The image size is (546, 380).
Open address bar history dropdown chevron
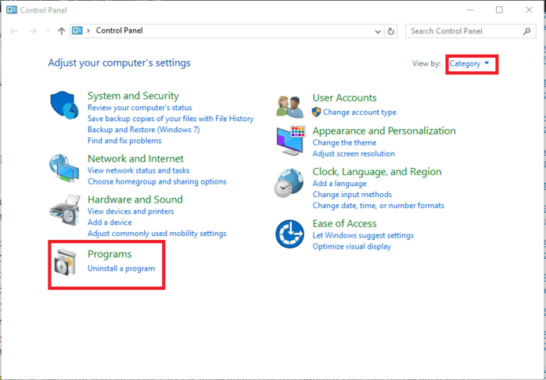tap(378, 31)
